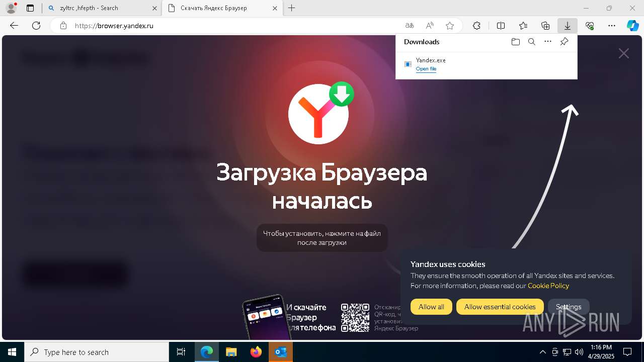Select the Yandex.exe download entry

point(486,64)
